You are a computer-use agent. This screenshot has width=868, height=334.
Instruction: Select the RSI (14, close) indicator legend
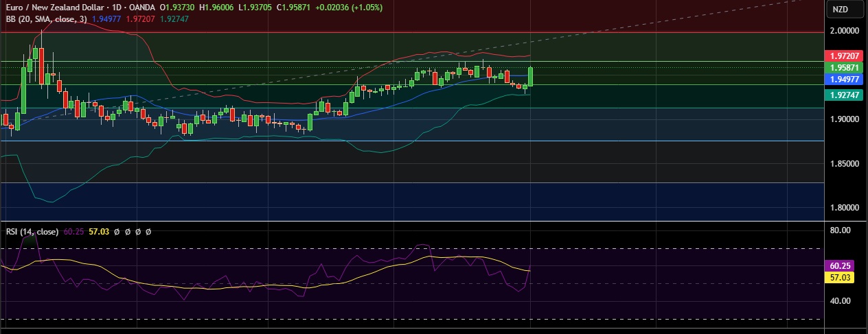(x=32, y=232)
